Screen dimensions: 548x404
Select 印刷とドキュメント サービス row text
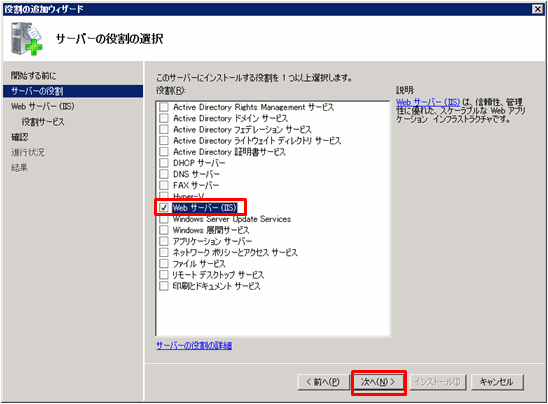point(216,286)
